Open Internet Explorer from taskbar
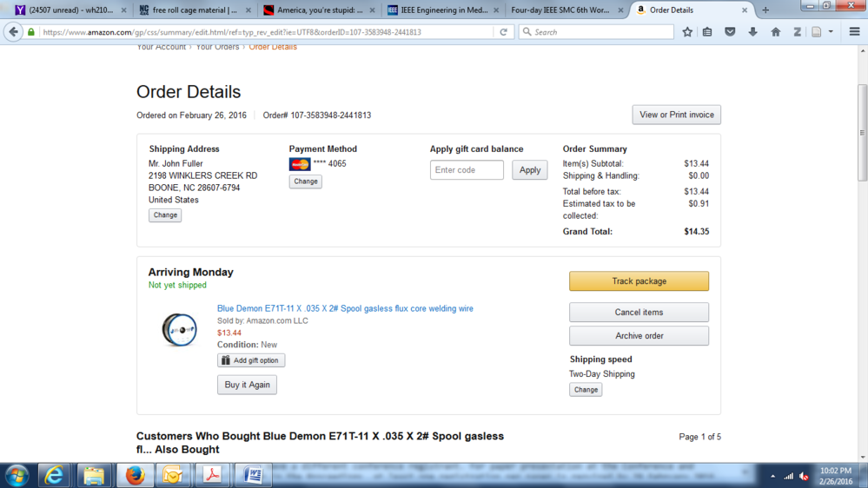Viewport: 868px width, 488px height. 54,476
